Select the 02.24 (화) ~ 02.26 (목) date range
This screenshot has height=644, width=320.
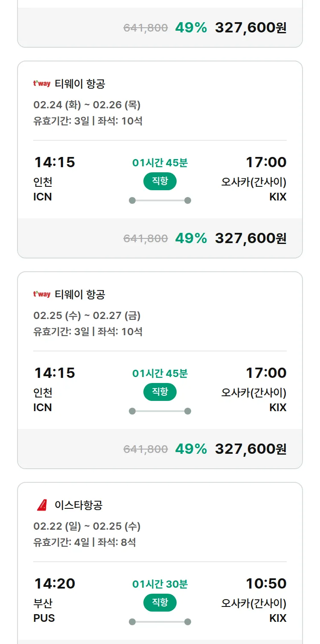point(87,105)
